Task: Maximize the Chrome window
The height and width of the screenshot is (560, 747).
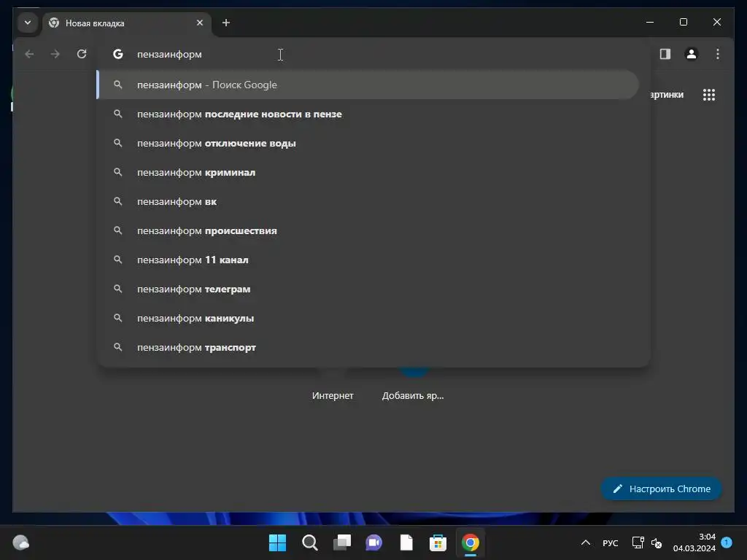Action: 683,23
